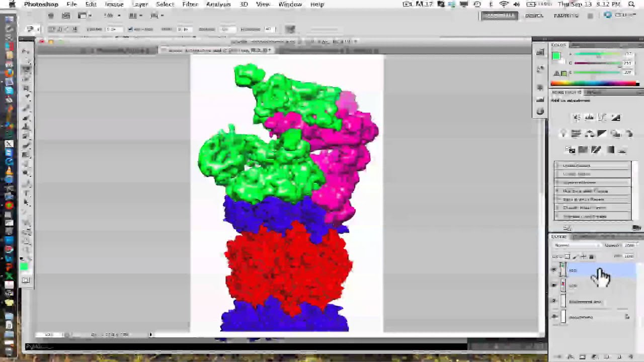Open the Layer menu
Image resolution: width=644 pixels, height=362 pixels.
click(x=140, y=4)
